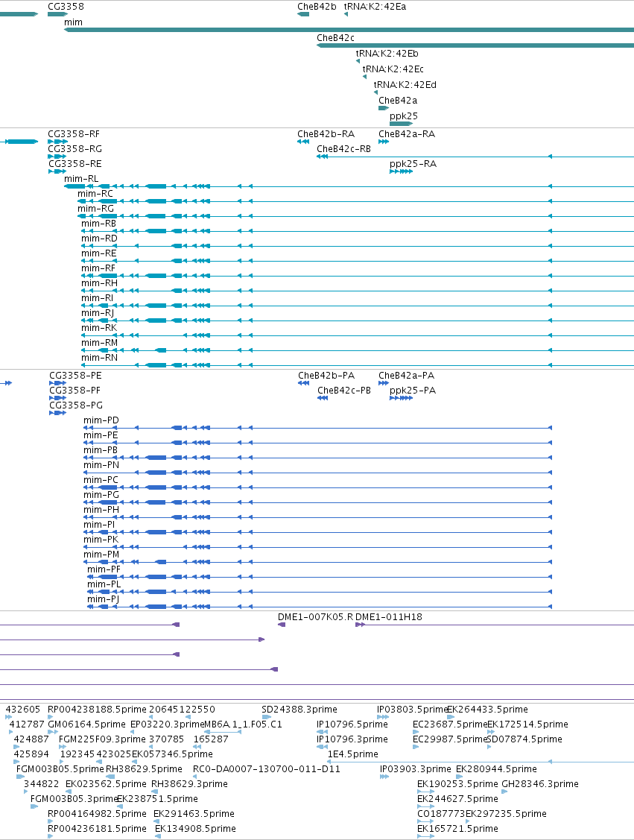Click the tRNA:K2:42Ea gene label

375,7
